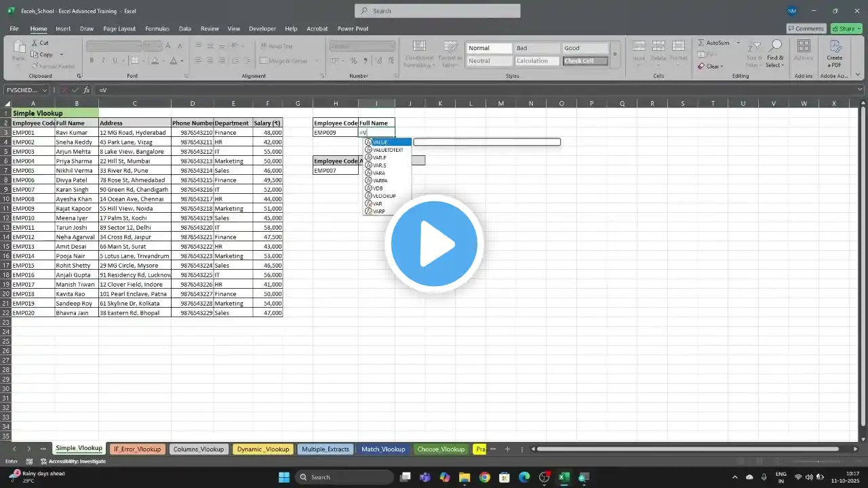Switch to the Columns_Vlookup sheet

tap(198, 449)
